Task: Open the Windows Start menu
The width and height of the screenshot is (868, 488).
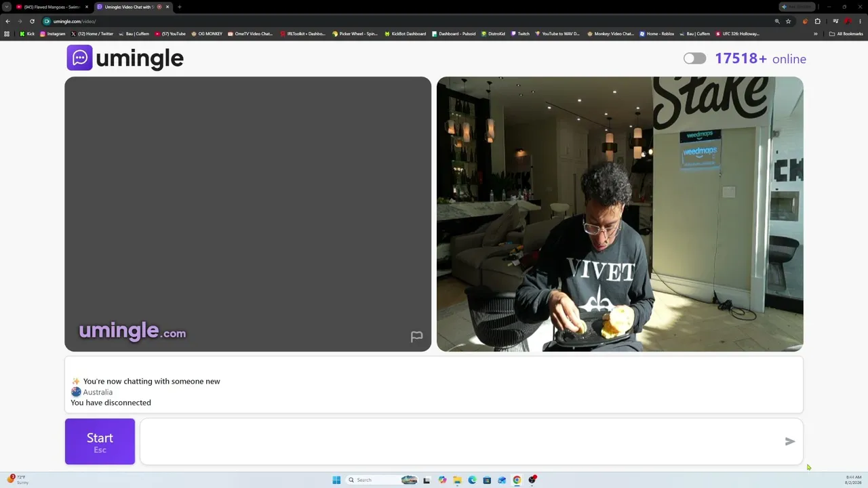Action: [336, 480]
